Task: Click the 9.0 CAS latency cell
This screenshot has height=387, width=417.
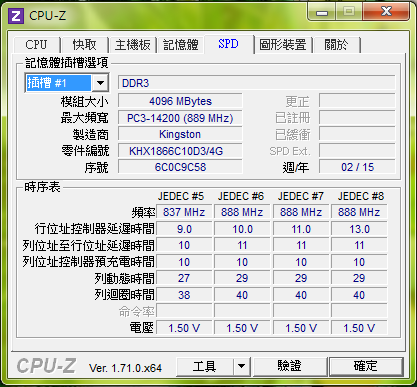Action: tap(184, 229)
